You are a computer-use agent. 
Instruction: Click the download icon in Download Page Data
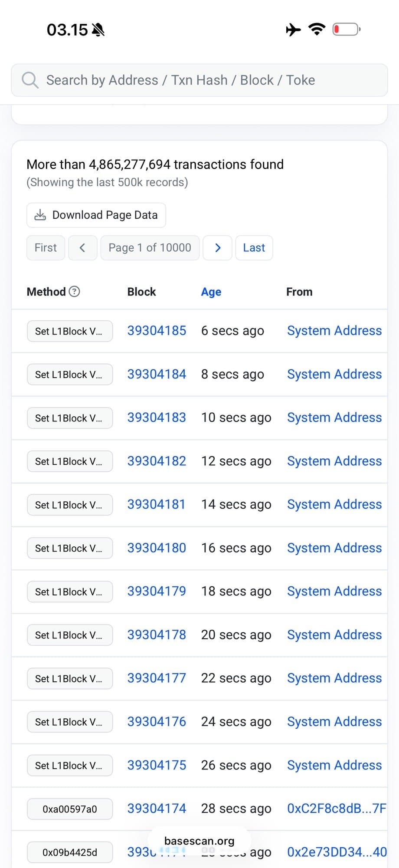[40, 215]
